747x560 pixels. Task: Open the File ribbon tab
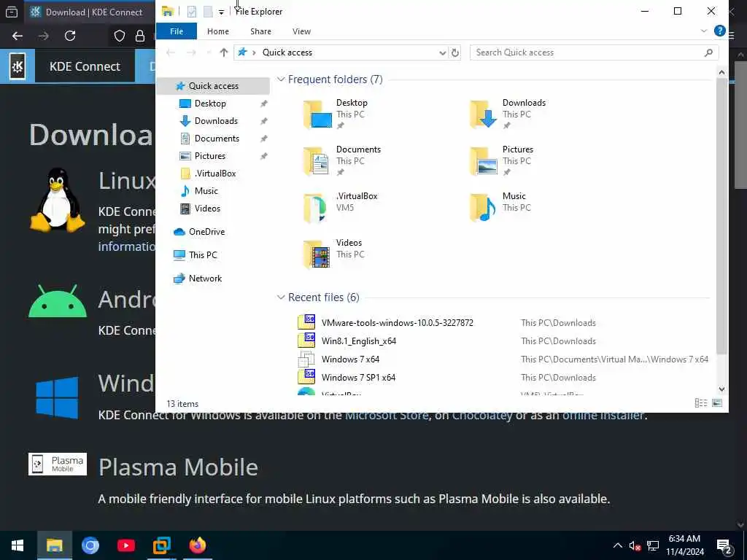tap(177, 31)
